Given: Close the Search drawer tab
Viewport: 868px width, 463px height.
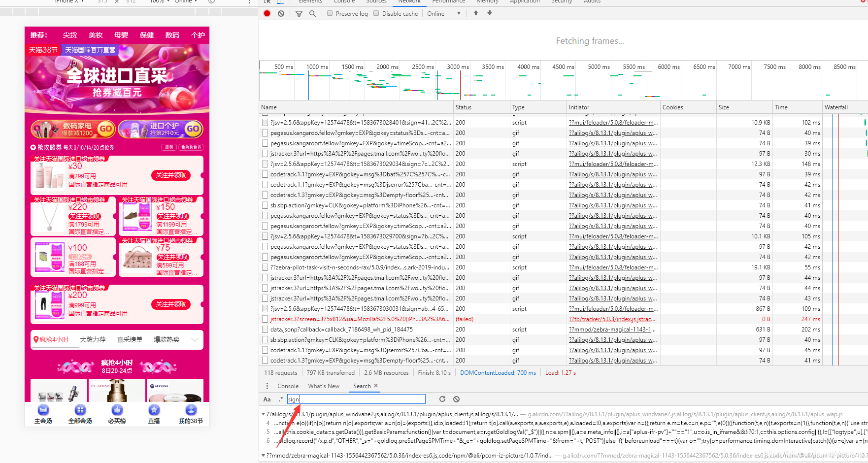Looking at the screenshot, I should coord(376,386).
